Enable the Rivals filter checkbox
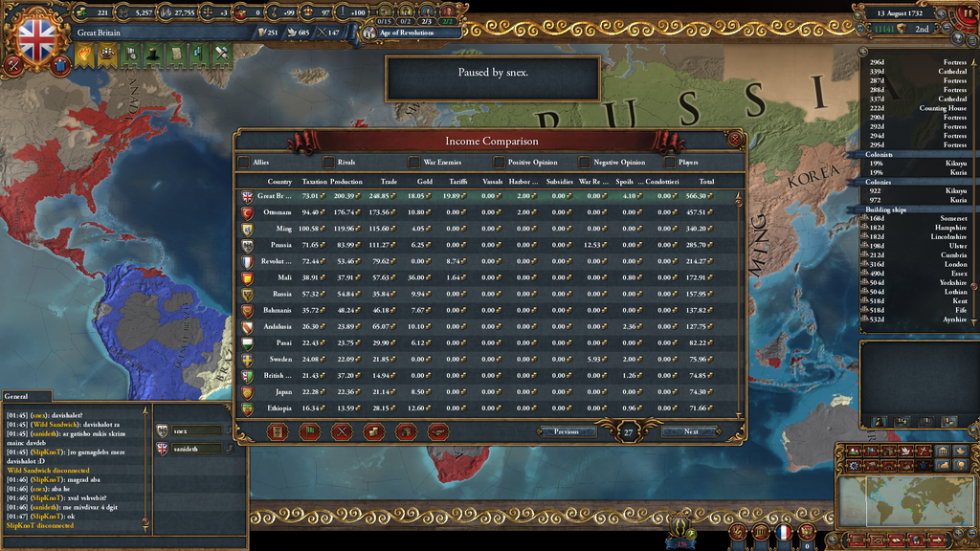Viewport: 980px width, 551px height. click(x=329, y=163)
